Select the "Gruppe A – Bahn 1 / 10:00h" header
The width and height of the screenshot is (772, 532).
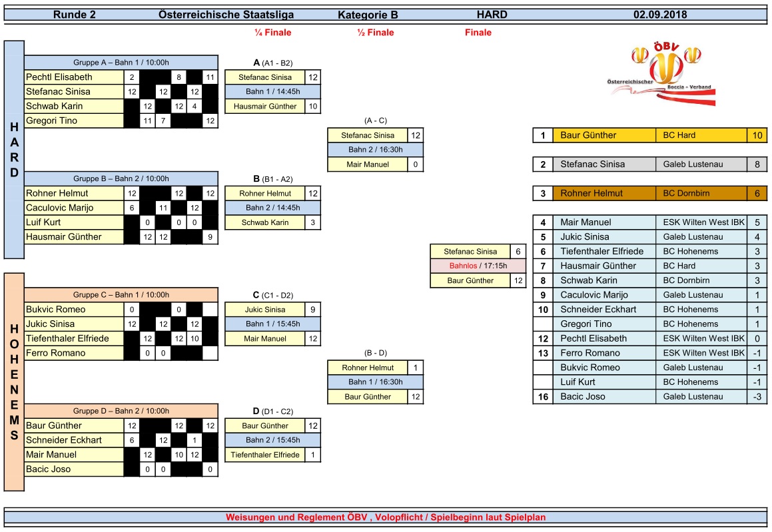[x=121, y=63]
